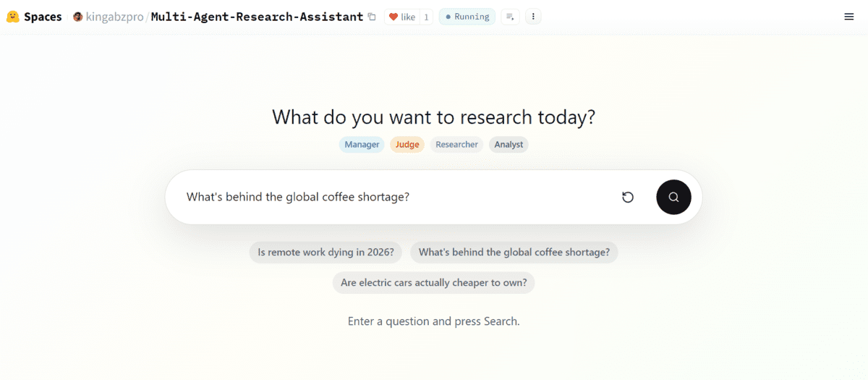Reset the query with the refresh icon
The image size is (868, 380).
(x=628, y=197)
